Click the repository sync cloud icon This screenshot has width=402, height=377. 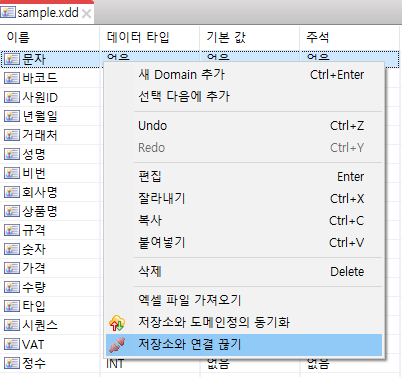click(x=117, y=323)
